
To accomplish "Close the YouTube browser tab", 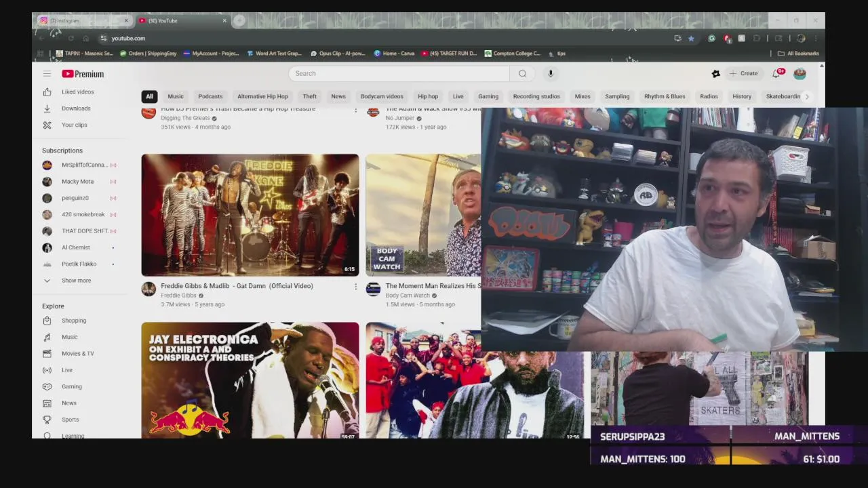I will (x=224, y=20).
